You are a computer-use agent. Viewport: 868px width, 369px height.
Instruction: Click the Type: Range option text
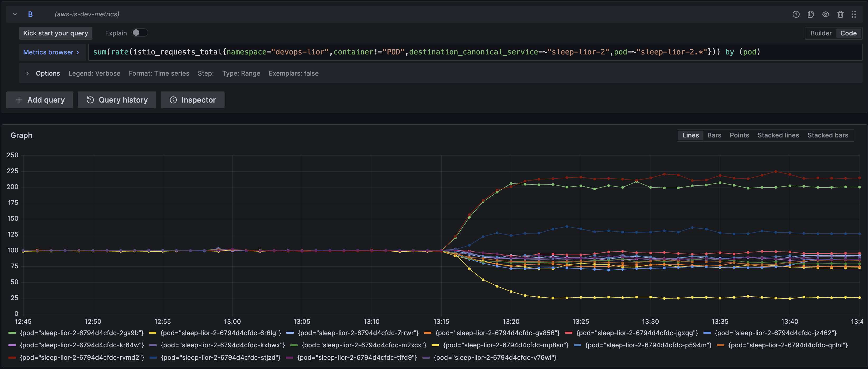coord(241,73)
